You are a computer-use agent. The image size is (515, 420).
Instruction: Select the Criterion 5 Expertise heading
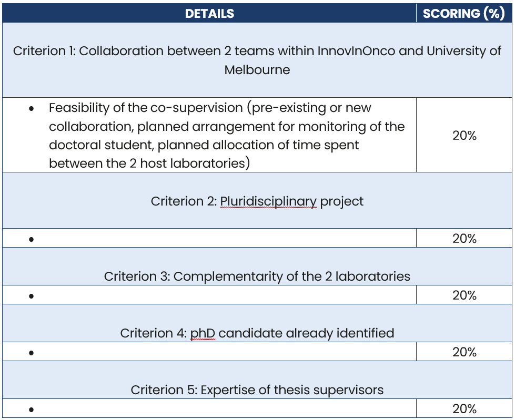pyautogui.click(x=257, y=390)
